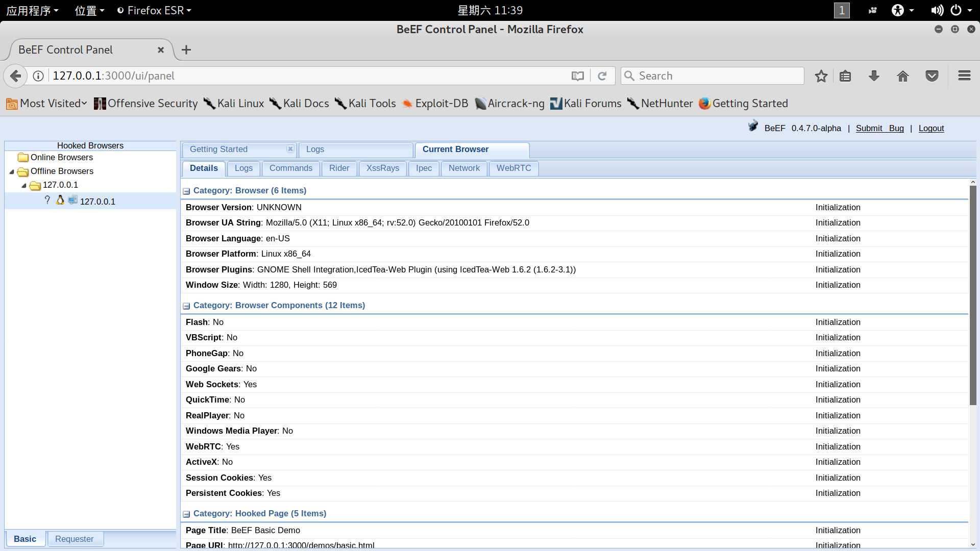Open the browser Logs sub-tab

pos(243,168)
